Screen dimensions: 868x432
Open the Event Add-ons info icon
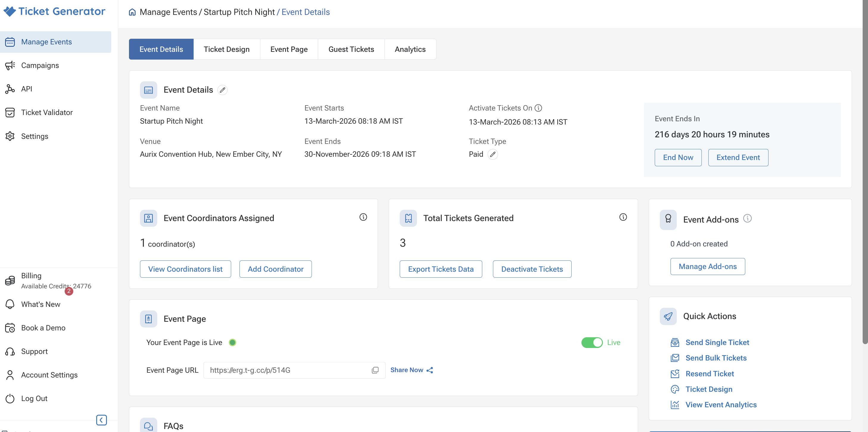point(747,218)
